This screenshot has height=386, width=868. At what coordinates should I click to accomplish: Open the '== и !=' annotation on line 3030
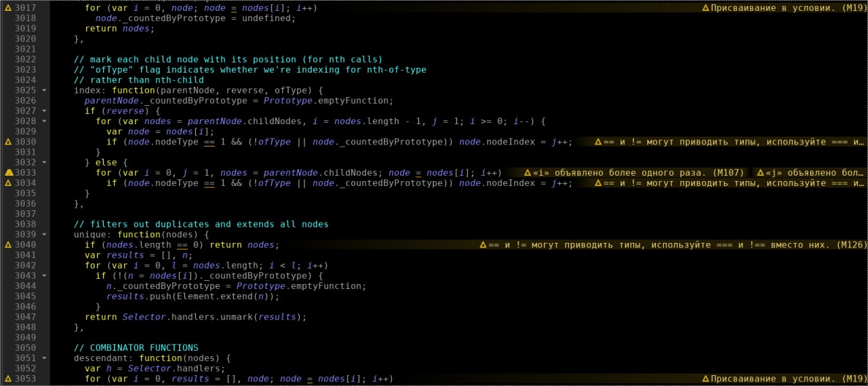coord(730,142)
